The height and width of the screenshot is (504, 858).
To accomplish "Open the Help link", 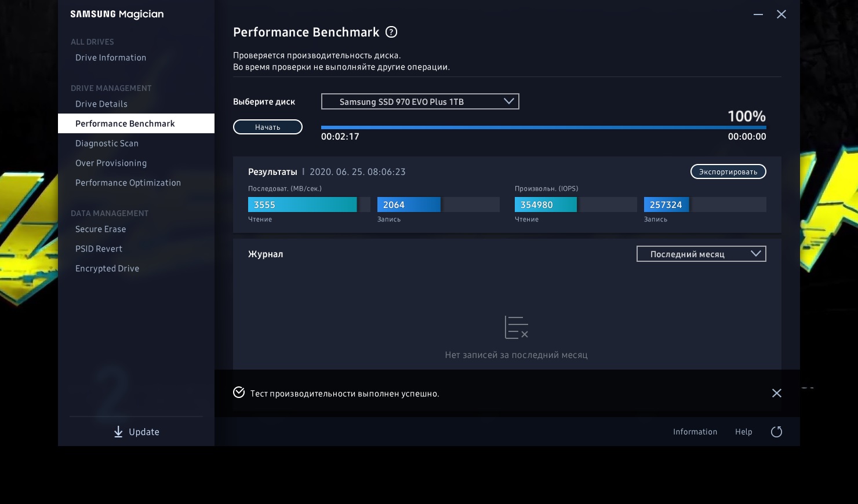I will 744,432.
